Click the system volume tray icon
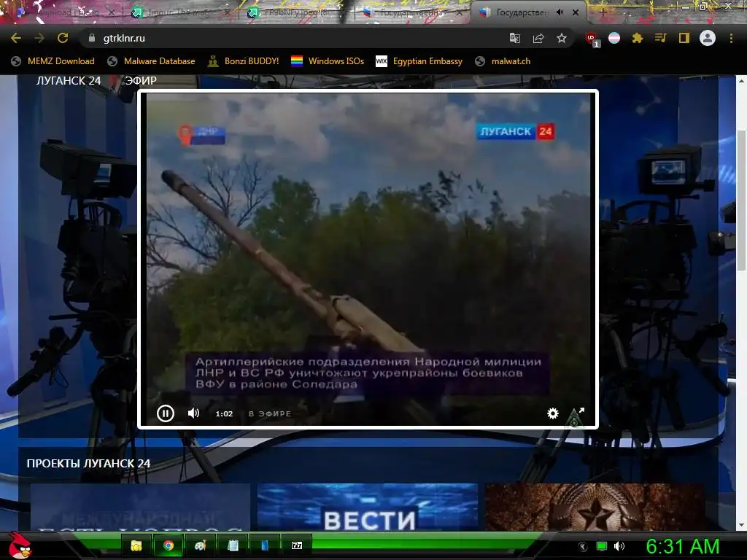The image size is (747, 560). coord(619,547)
